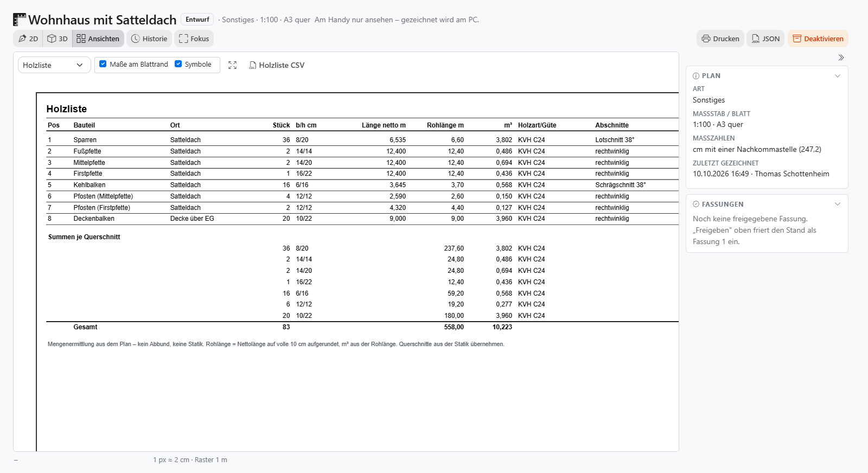Screen dimensions: 868x473
Task: Click the Deaktivieren button
Action: pos(818,39)
